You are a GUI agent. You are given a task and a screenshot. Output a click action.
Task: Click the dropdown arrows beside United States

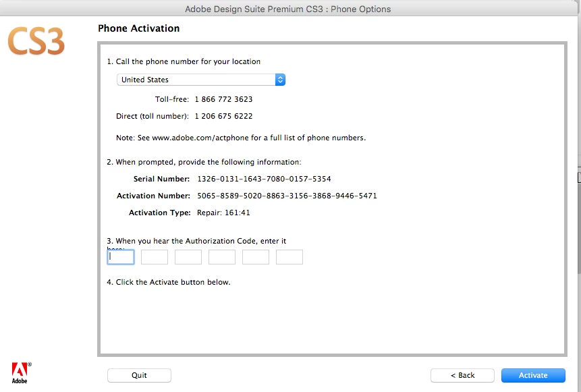coord(280,80)
